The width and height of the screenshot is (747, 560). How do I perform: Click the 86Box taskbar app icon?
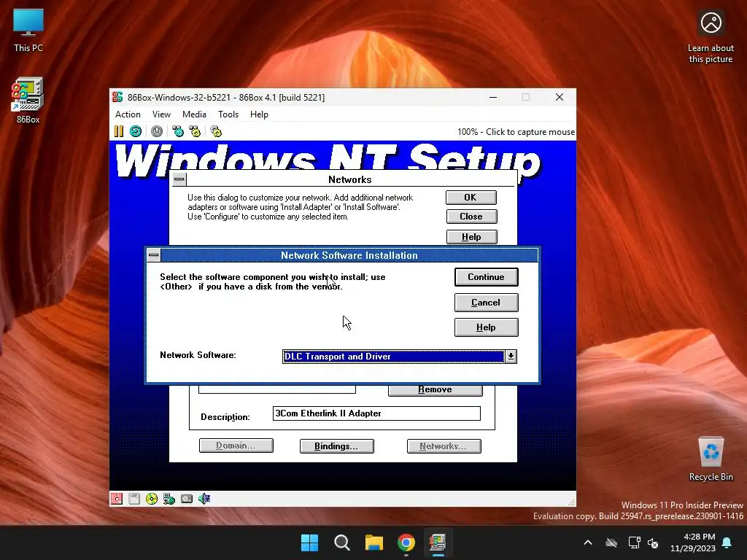[438, 542]
